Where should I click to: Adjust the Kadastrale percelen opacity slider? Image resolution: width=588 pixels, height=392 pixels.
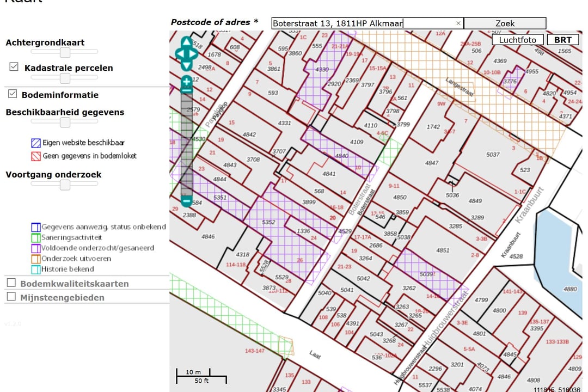point(64,78)
